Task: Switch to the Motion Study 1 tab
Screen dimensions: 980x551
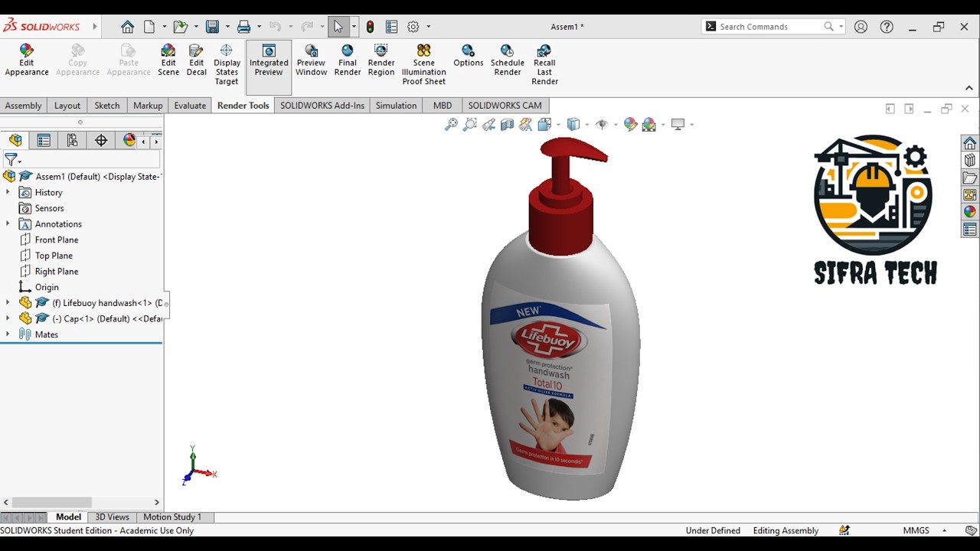Action: 172,517
